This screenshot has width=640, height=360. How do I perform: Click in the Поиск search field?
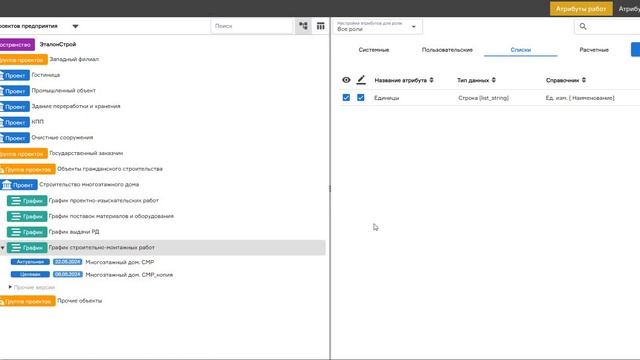coord(252,26)
